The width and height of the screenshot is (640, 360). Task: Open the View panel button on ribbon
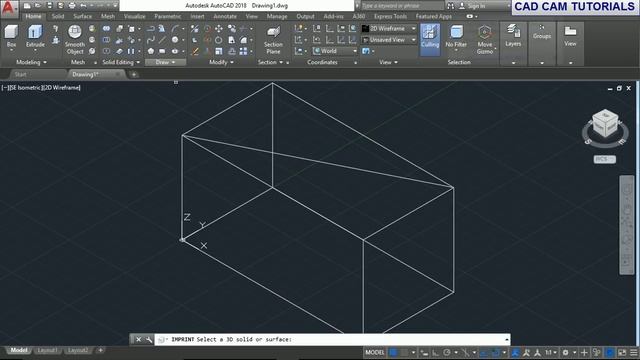tap(570, 36)
